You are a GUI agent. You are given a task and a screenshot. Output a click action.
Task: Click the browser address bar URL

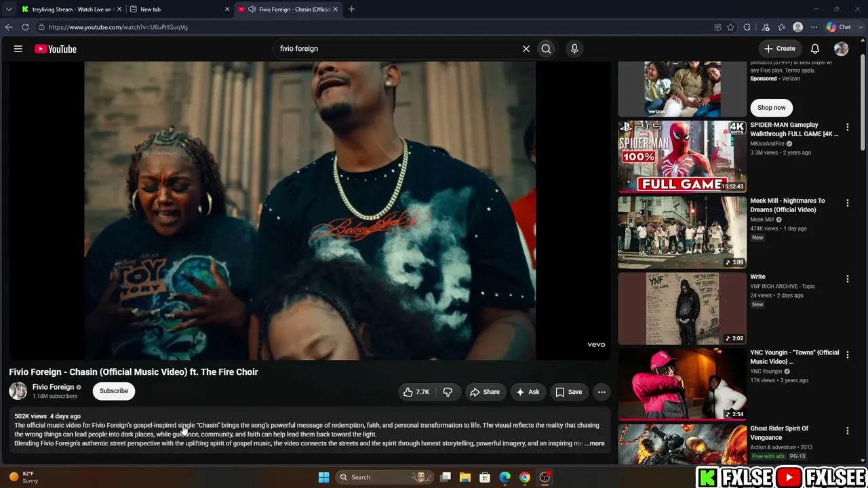point(118,27)
